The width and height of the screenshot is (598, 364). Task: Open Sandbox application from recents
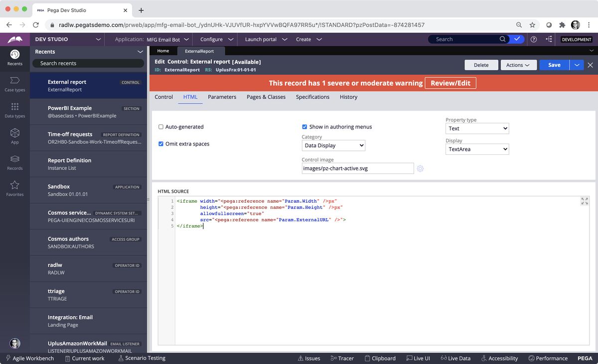[89, 190]
